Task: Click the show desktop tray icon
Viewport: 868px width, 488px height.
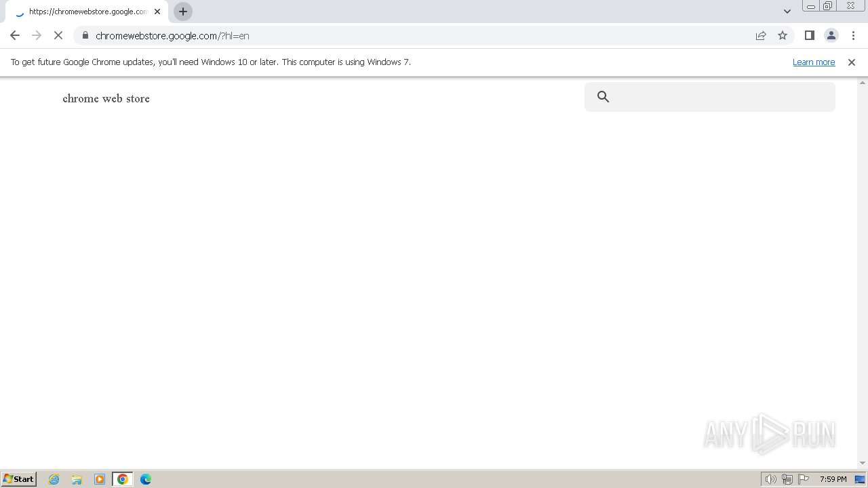Action: (861, 479)
